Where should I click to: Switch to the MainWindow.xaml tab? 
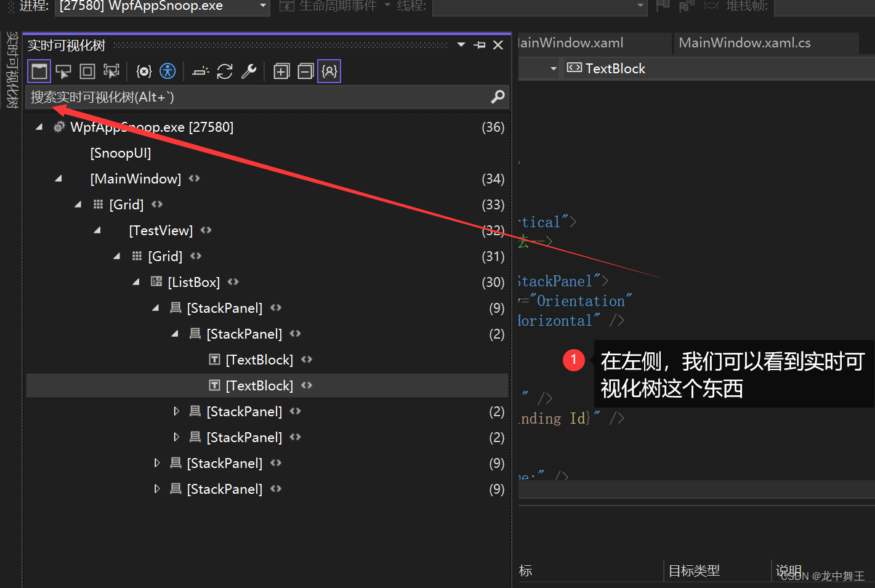594,43
